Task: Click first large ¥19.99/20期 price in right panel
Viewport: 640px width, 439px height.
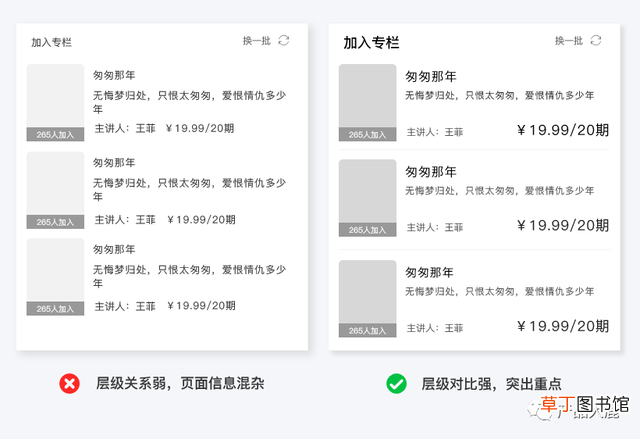Action: point(563,130)
